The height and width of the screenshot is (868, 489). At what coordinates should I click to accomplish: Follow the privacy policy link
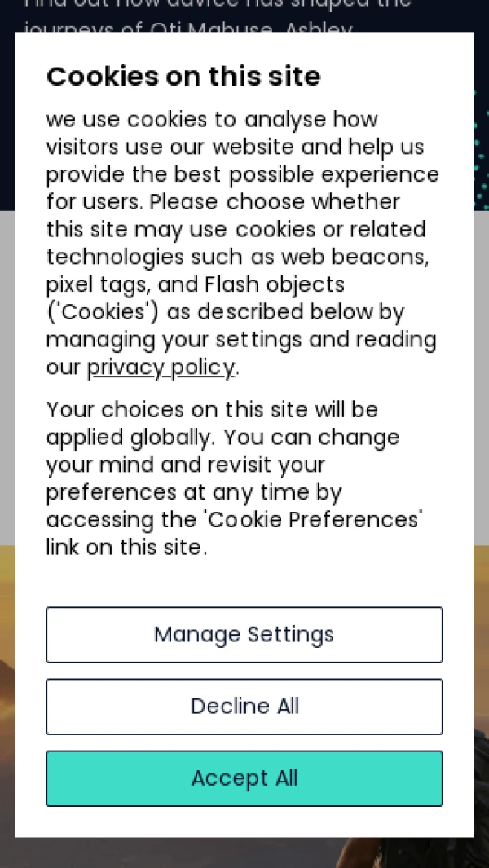point(161,368)
